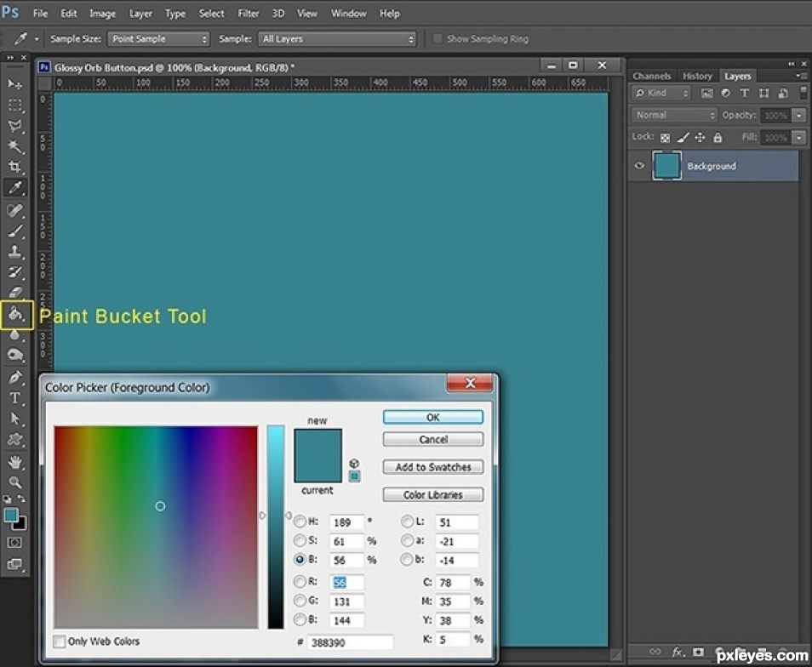Select the Move tool
The width and height of the screenshot is (812, 667).
(x=15, y=84)
